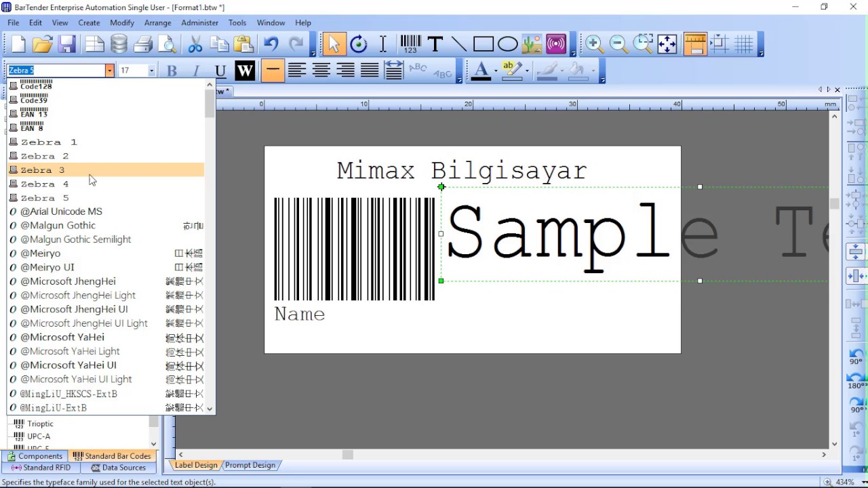
Task: Collapse the font name dropdown arrow
Action: (109, 70)
